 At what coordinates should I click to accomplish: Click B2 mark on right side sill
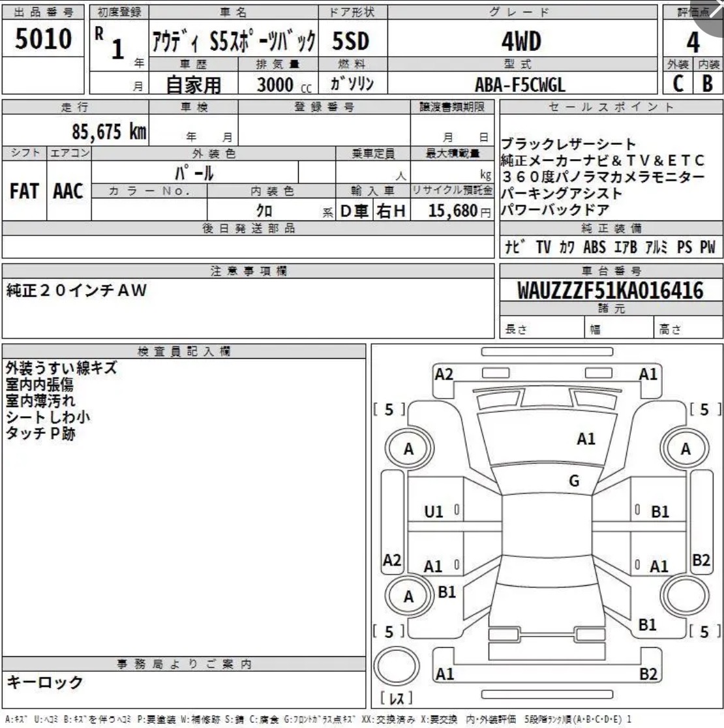[x=701, y=560]
